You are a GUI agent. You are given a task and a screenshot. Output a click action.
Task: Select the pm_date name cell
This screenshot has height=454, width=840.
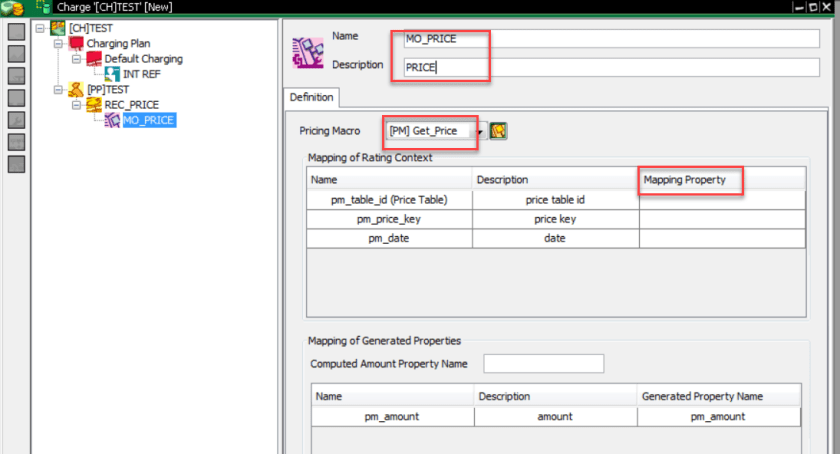[389, 239]
